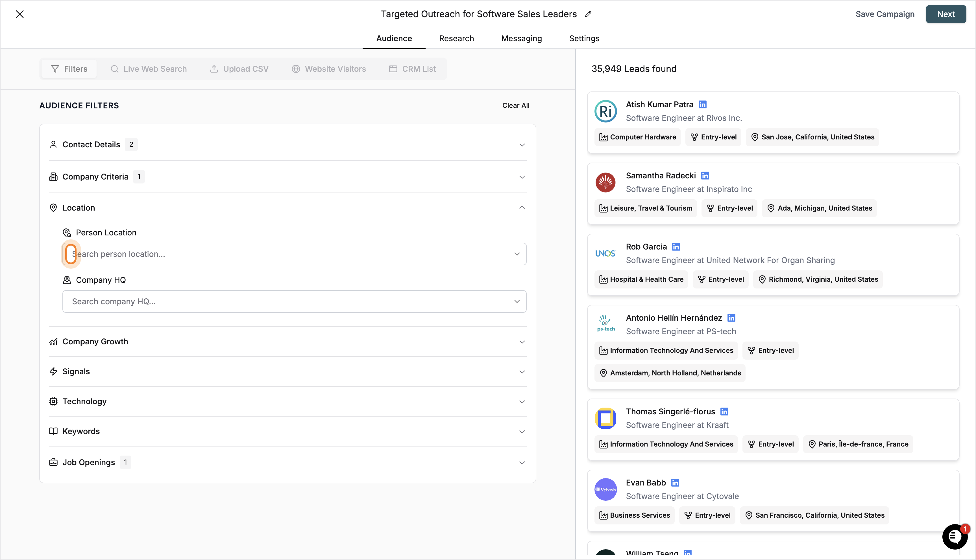
Task: Click Atish Kumar Patra's LinkedIn icon
Action: click(x=702, y=104)
